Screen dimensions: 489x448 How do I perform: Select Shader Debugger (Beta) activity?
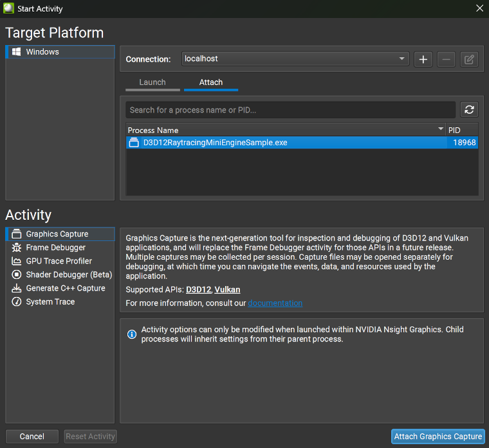coord(69,274)
